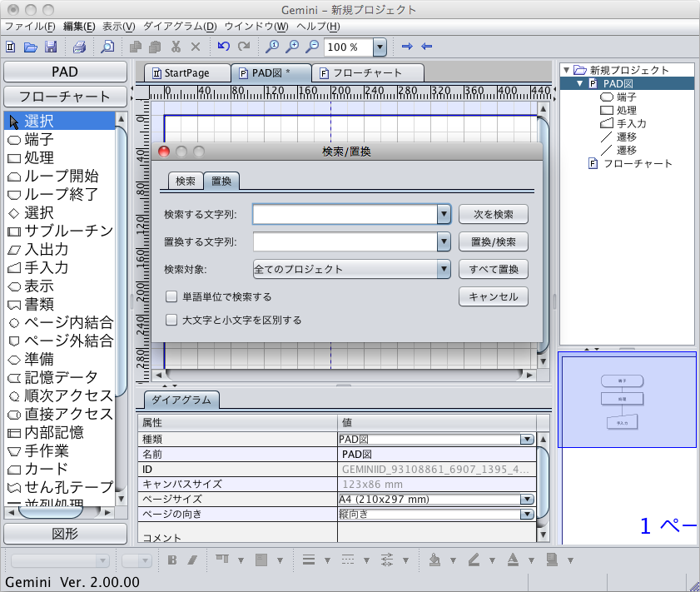
Task: Click the blue right arrow toolbar icon
Action: click(407, 46)
